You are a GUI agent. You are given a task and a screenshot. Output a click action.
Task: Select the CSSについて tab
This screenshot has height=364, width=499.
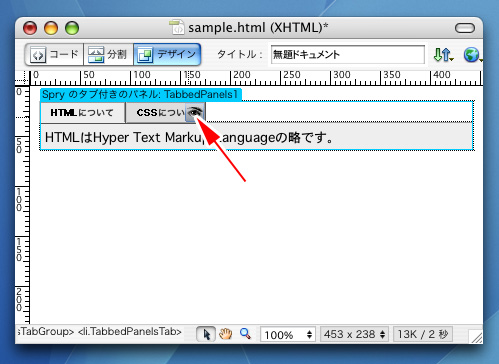pos(161,113)
